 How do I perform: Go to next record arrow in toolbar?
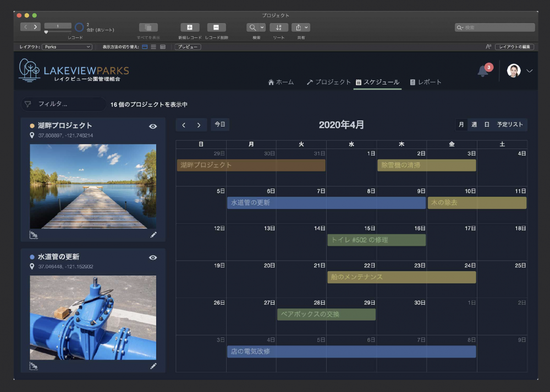[x=35, y=27]
